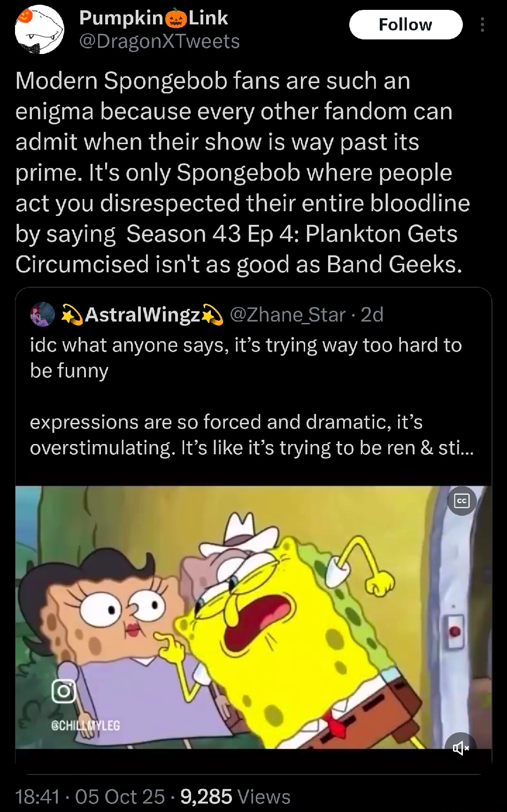
Task: Open the three-dot more options menu
Action: pos(482,24)
